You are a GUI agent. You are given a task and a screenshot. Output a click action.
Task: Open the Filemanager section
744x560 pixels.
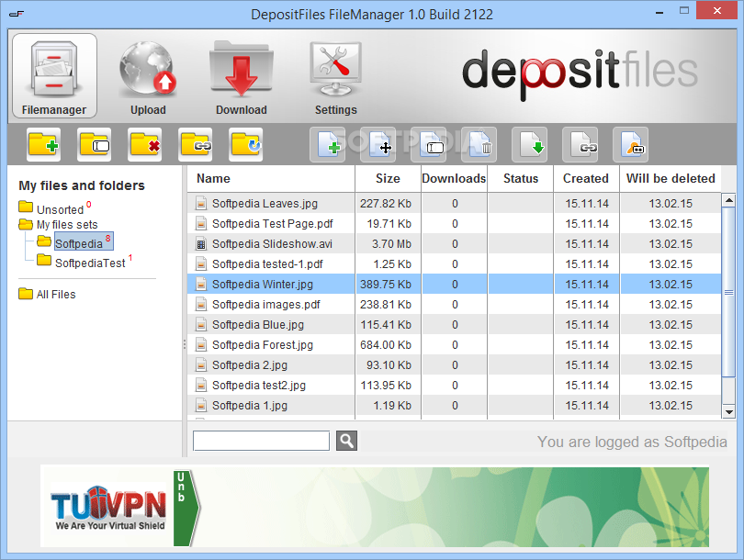click(54, 76)
